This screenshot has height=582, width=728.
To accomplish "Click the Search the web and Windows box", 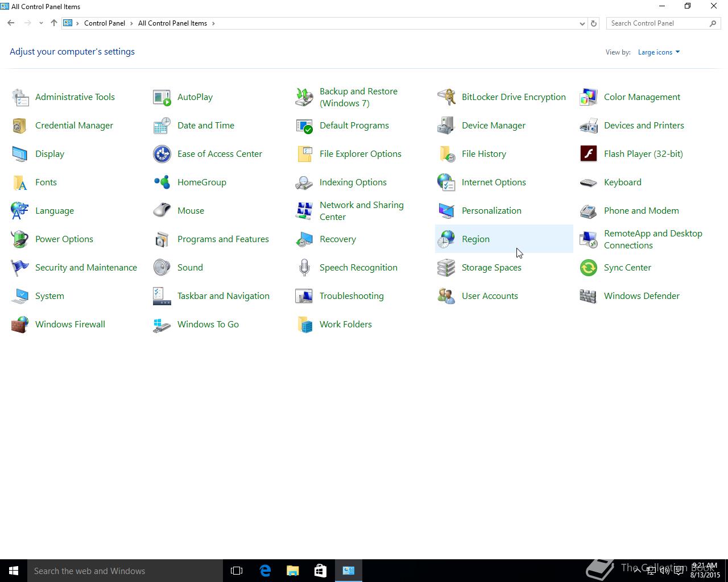I will tap(125, 571).
